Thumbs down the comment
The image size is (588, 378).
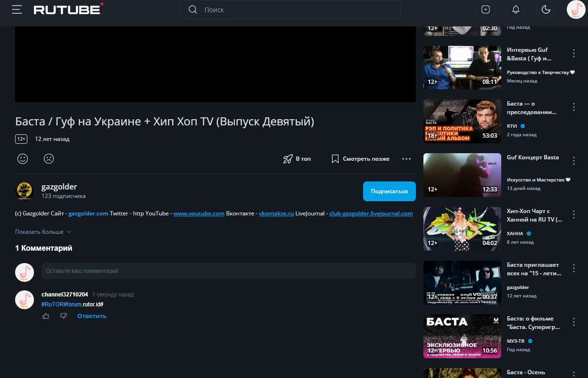click(64, 316)
